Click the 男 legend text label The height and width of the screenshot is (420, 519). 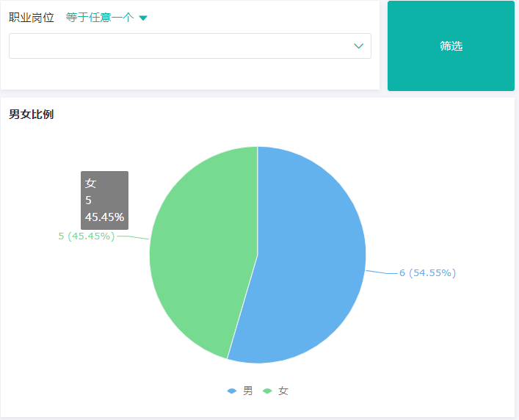[x=248, y=391]
